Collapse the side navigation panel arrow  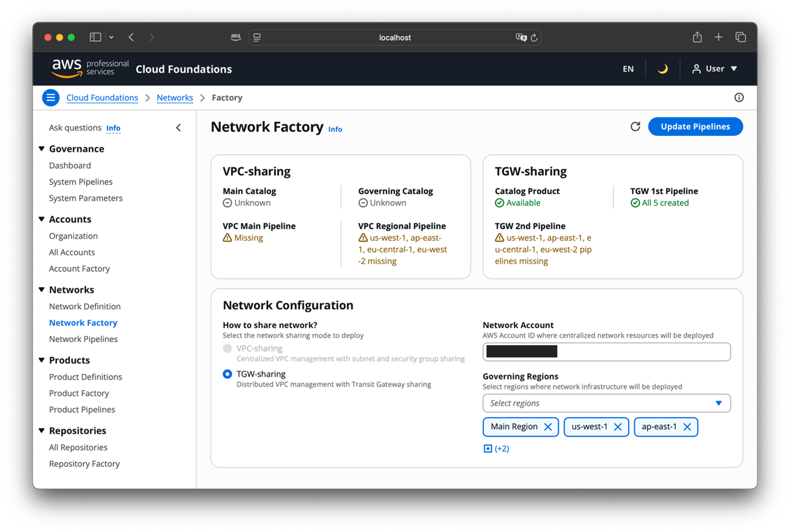(x=179, y=127)
